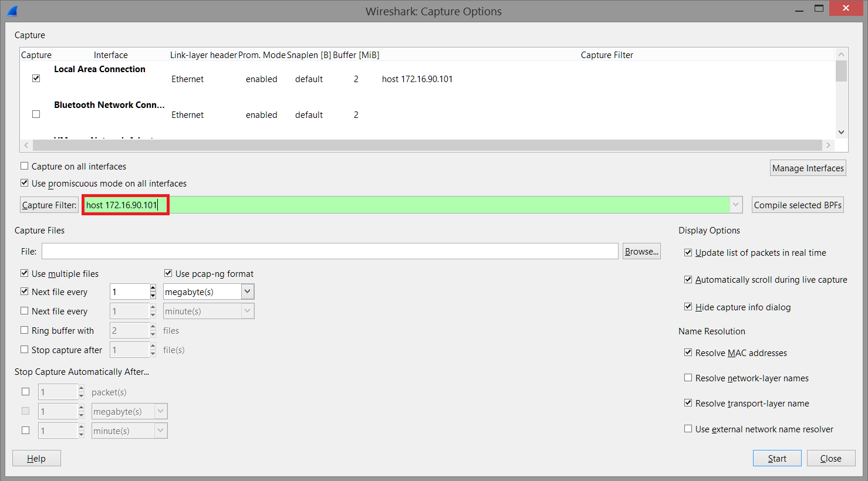Enable stop capture after packet(s) checkbox

[x=26, y=392]
